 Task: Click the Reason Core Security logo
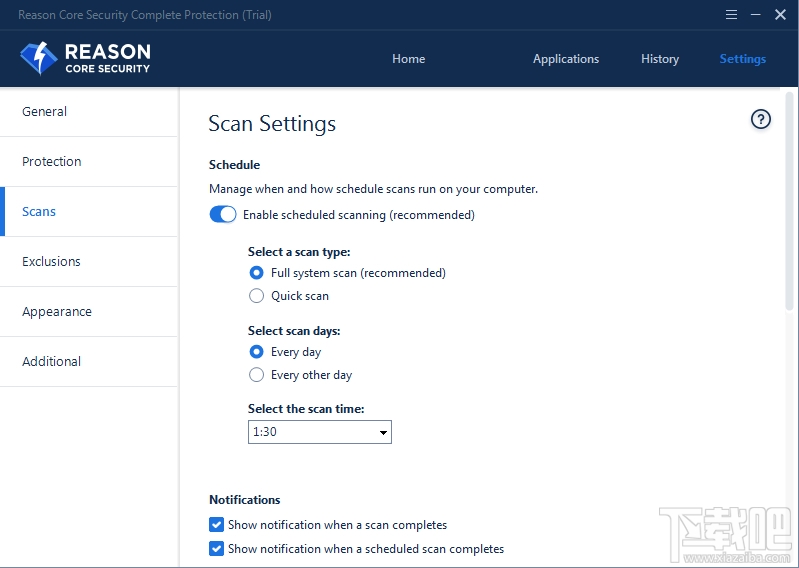coord(85,59)
